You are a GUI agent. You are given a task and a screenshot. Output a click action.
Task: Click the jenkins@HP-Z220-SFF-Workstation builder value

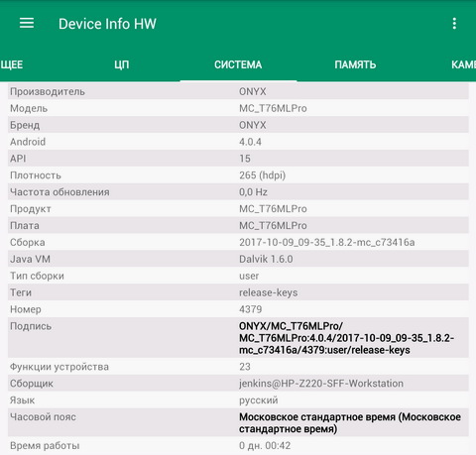pos(321,384)
